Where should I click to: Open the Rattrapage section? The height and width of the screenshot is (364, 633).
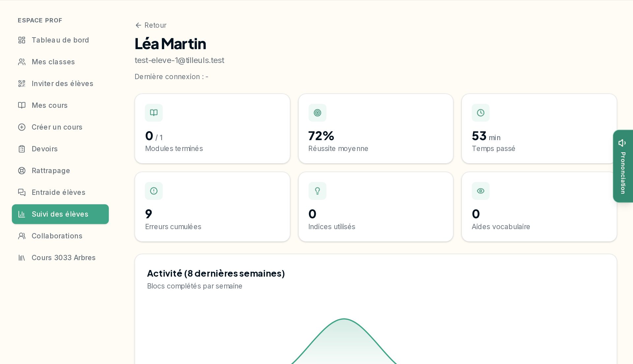tap(60, 171)
